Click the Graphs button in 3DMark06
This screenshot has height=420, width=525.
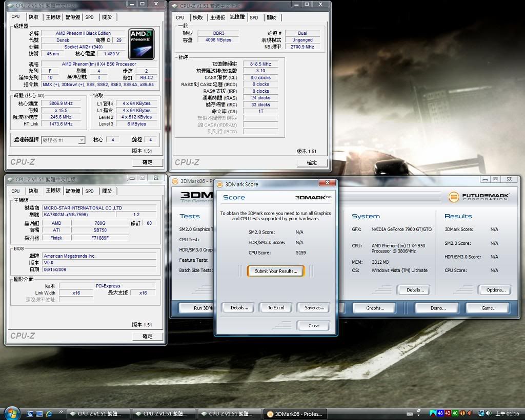(375, 308)
